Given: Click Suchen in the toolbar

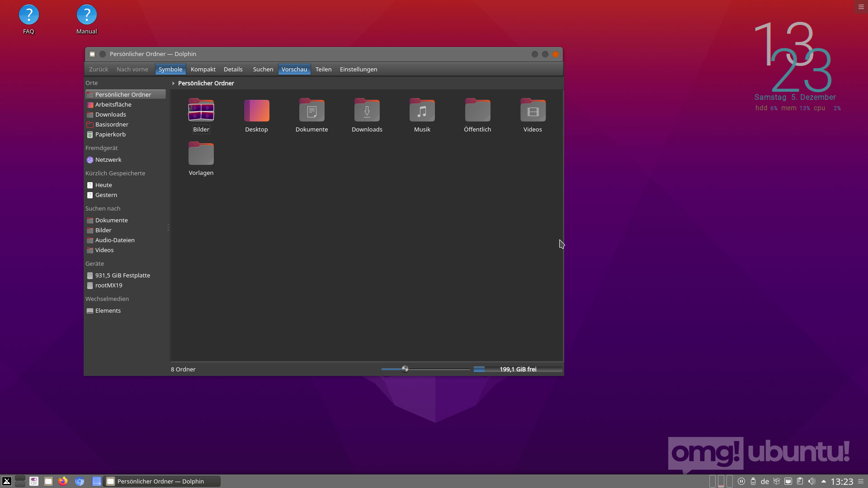Looking at the screenshot, I should pos(263,69).
